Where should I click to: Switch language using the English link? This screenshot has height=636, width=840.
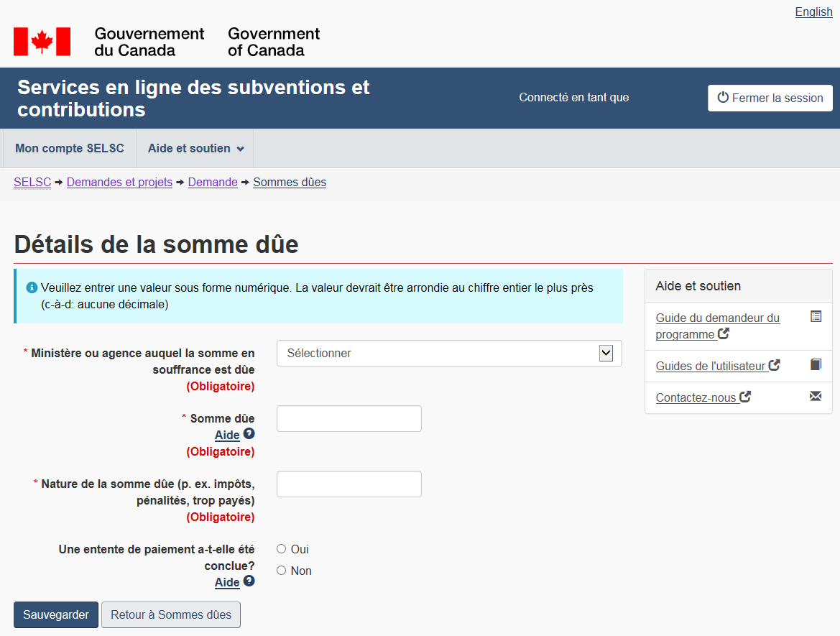(813, 12)
